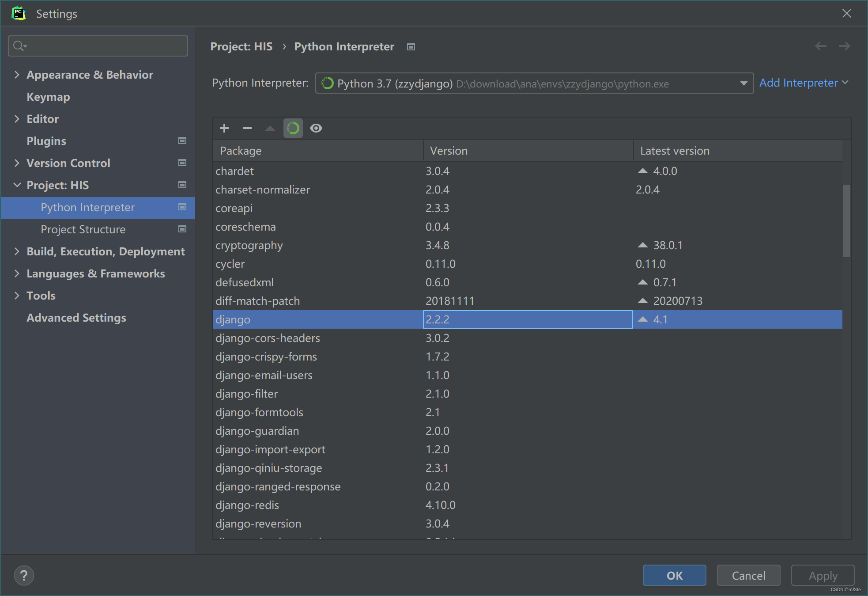Select the django-qiniu-storage package row

pyautogui.click(x=528, y=468)
